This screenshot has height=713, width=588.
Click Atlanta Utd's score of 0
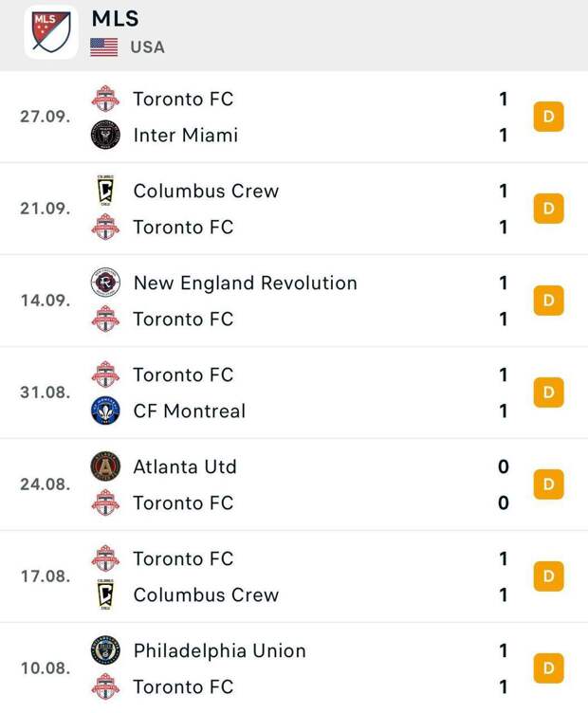click(x=504, y=466)
